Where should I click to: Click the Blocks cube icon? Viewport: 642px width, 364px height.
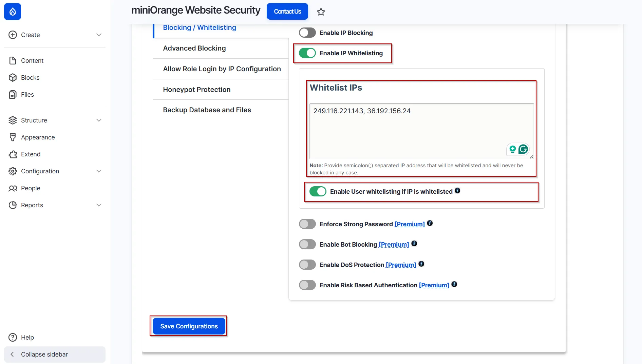[13, 78]
